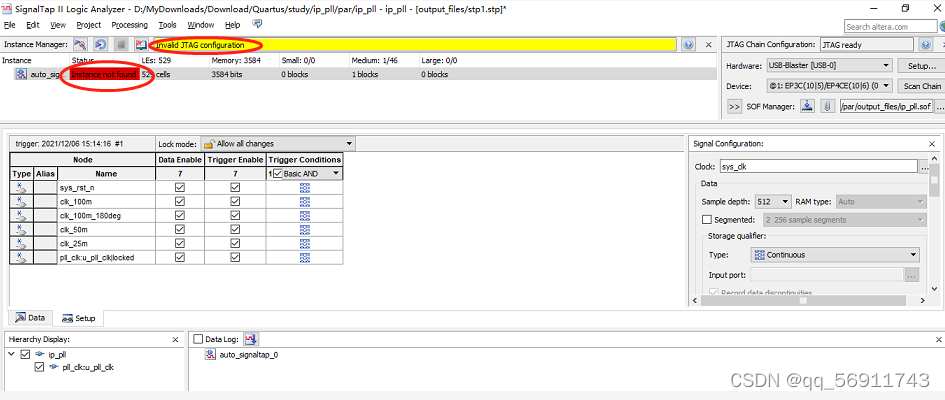
Task: Switch to the Data tab
Action: (x=30, y=317)
